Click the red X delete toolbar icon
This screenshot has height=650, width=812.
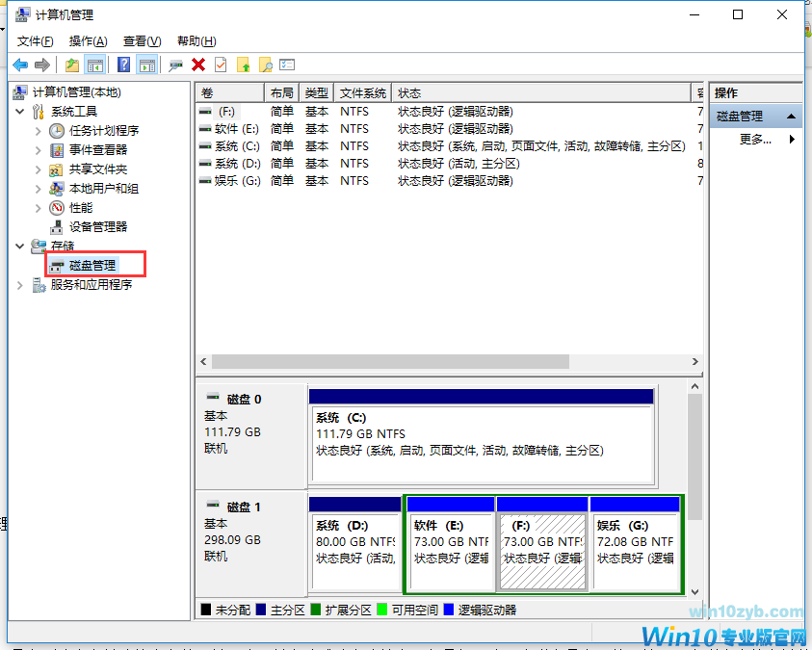[x=198, y=65]
